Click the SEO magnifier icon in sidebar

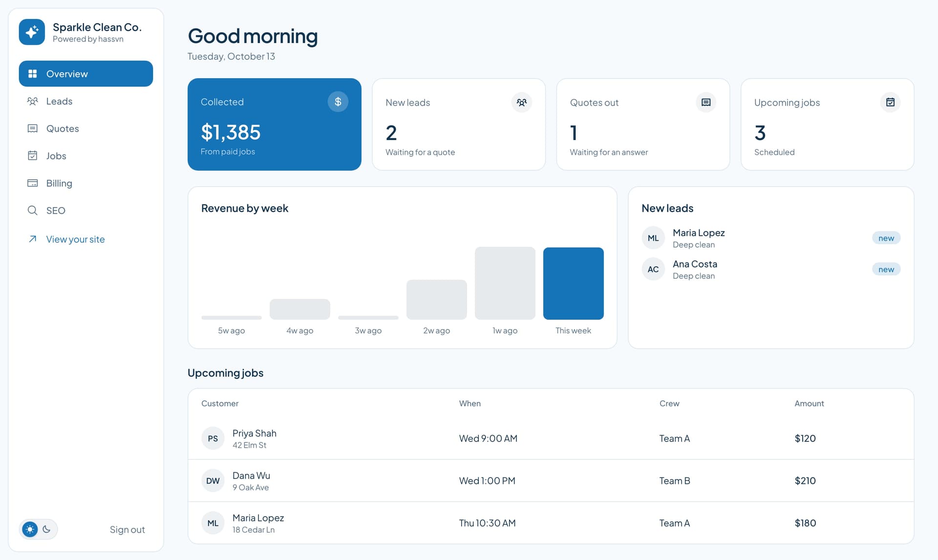33,210
